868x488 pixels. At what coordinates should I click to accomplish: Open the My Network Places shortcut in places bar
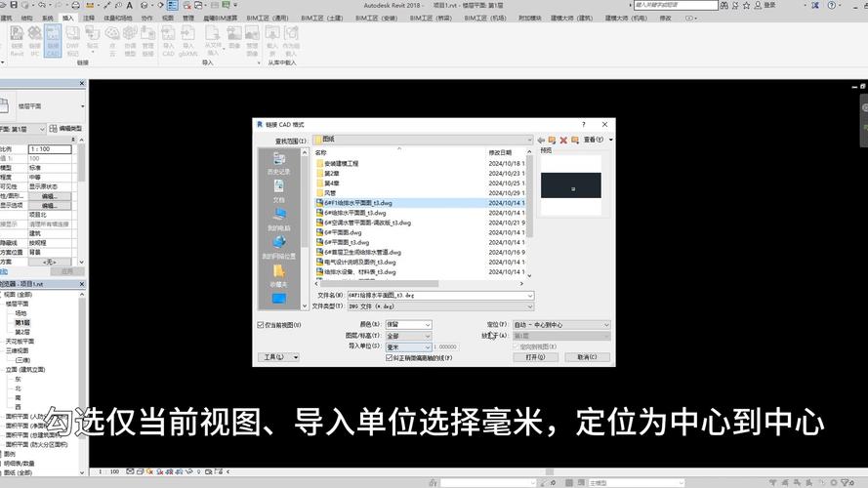point(279,248)
